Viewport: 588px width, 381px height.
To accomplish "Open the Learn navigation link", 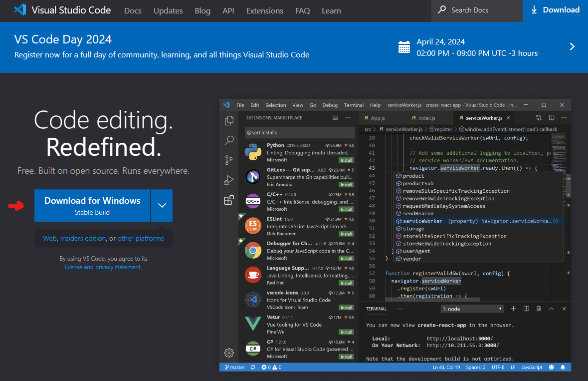I will (x=331, y=11).
